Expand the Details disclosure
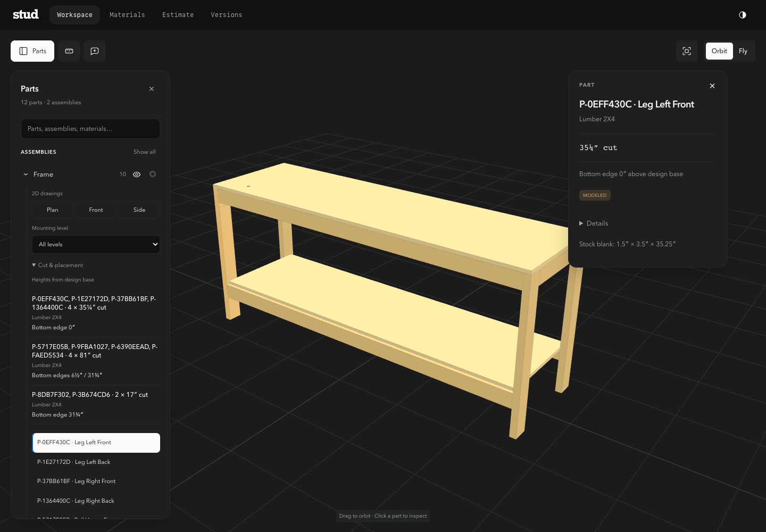 594,223
